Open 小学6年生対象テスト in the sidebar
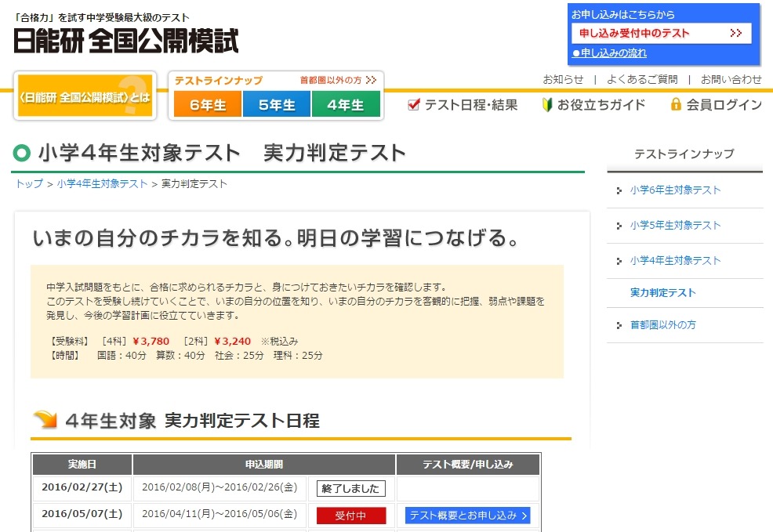Image resolution: width=773 pixels, height=532 pixels. (675, 190)
